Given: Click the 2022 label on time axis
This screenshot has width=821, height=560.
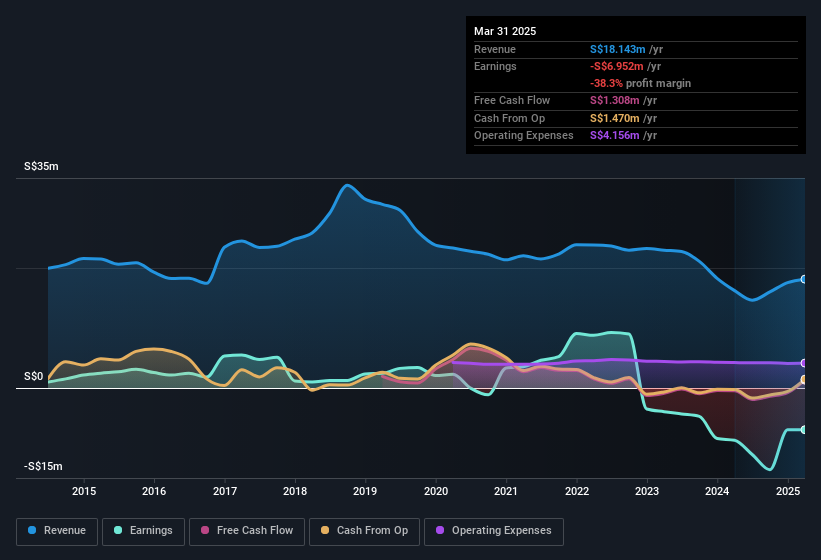Looking at the screenshot, I should coord(576,491).
